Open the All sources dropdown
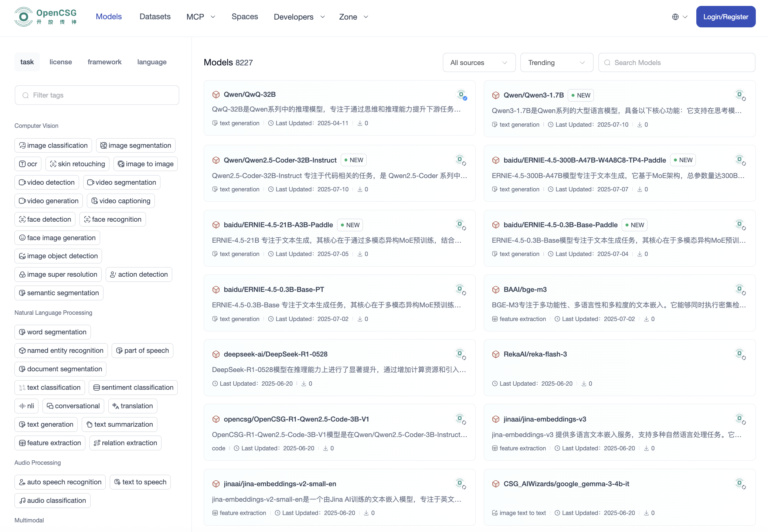Image resolution: width=768 pixels, height=532 pixels. tap(479, 63)
